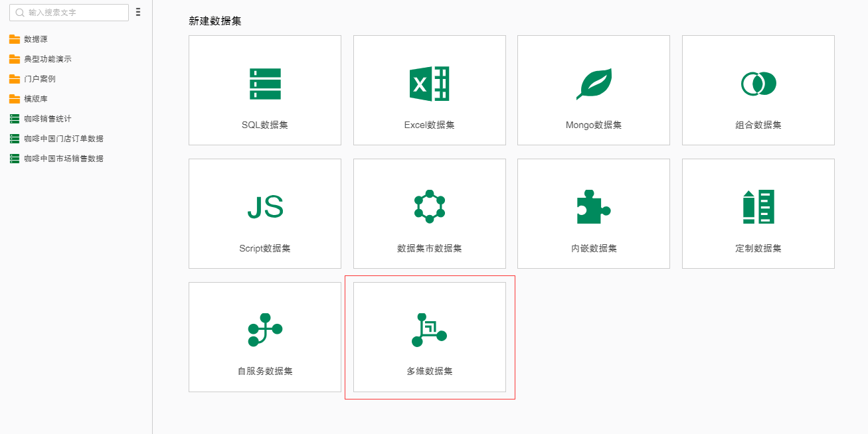Expand the 数据源 folder
This screenshot has height=434, width=868.
(36, 39)
